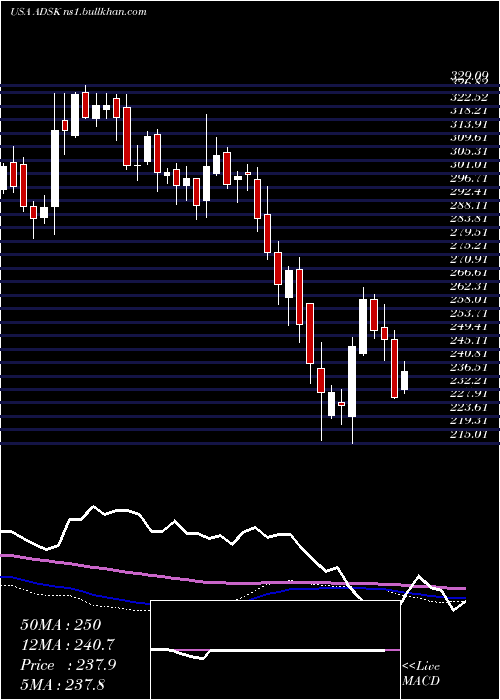The image size is (500, 700).
Task: Select the 313.91 price level label
Action: click(469, 124)
